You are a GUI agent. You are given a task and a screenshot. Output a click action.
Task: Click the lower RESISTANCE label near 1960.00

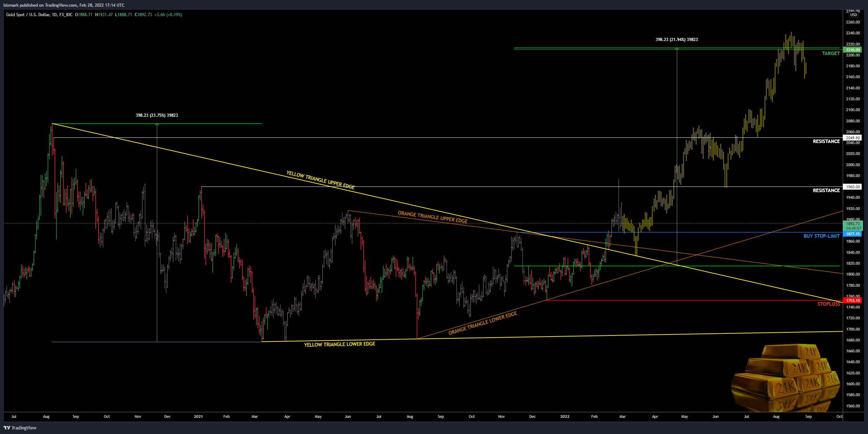point(826,190)
